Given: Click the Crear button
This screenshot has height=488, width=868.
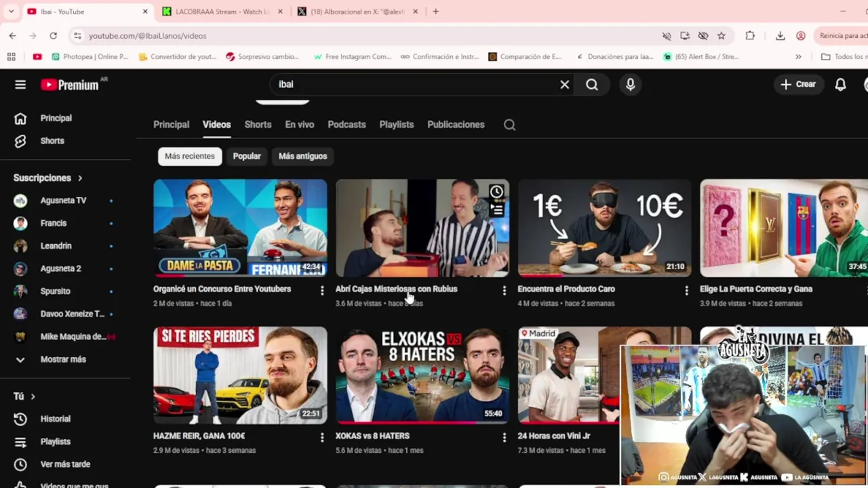Looking at the screenshot, I should 798,84.
